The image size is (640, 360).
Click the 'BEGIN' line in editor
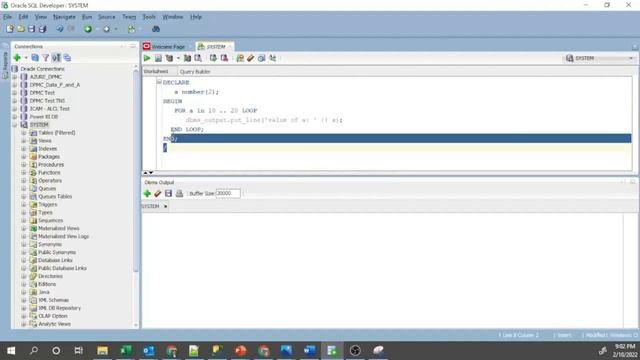coord(172,101)
